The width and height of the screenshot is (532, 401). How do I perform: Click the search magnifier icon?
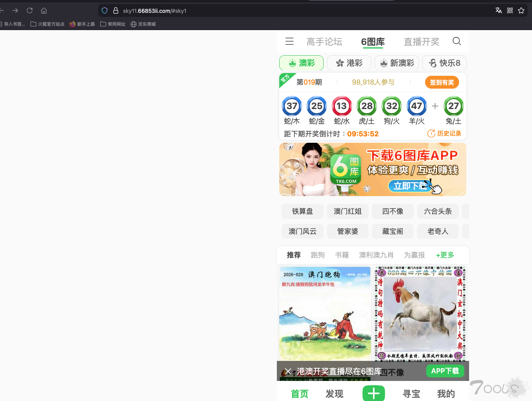456,41
